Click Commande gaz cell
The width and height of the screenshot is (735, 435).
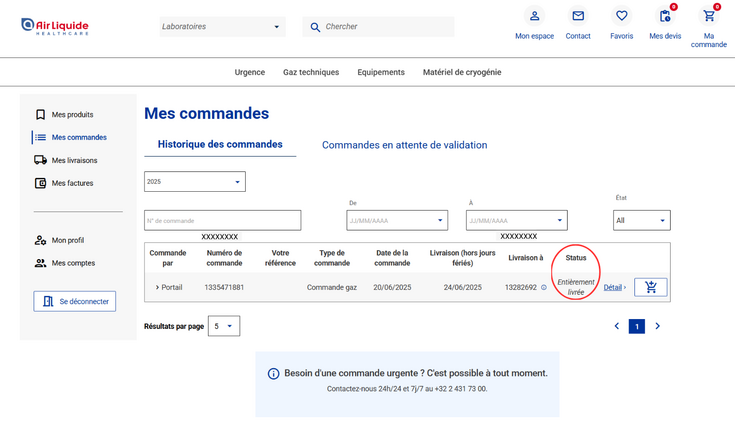pos(332,287)
